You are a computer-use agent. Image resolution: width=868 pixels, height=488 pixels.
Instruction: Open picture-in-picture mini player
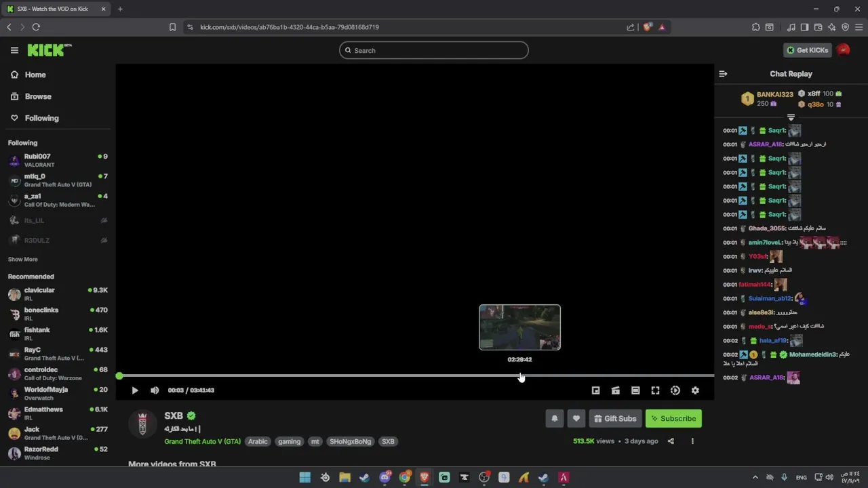[x=595, y=390]
